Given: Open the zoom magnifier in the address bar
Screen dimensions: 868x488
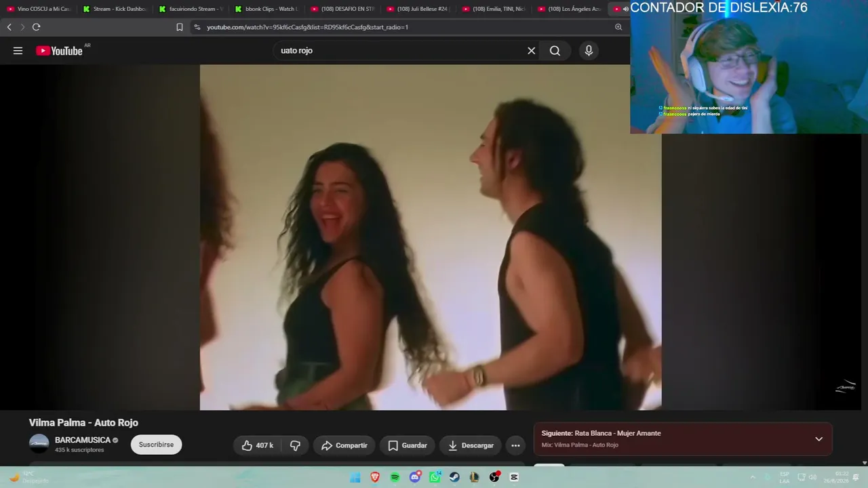Looking at the screenshot, I should click(618, 27).
